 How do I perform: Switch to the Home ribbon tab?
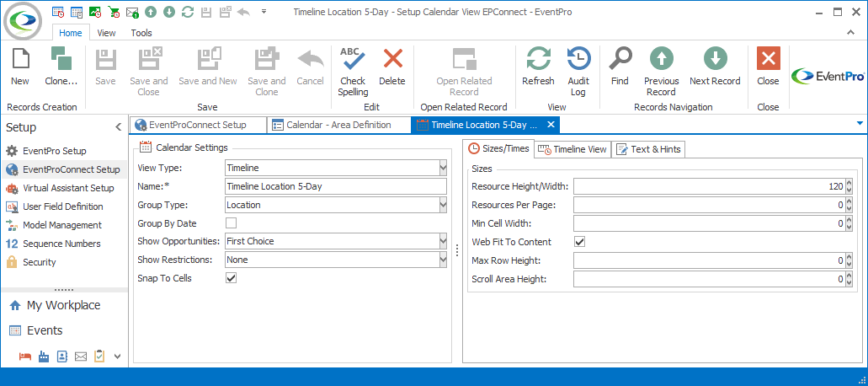pyautogui.click(x=71, y=33)
